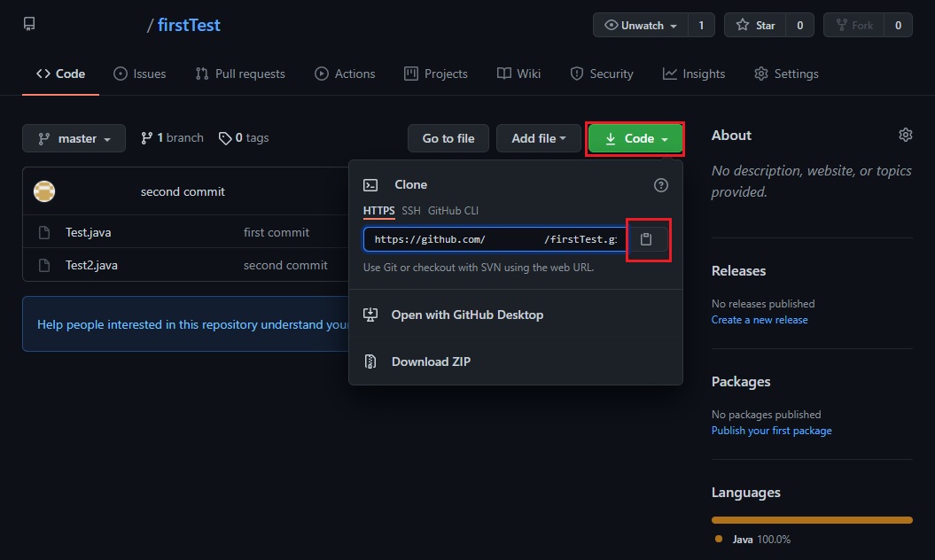The image size is (935, 560).
Task: Open the clone help question-mark icon
Action: pos(660,185)
